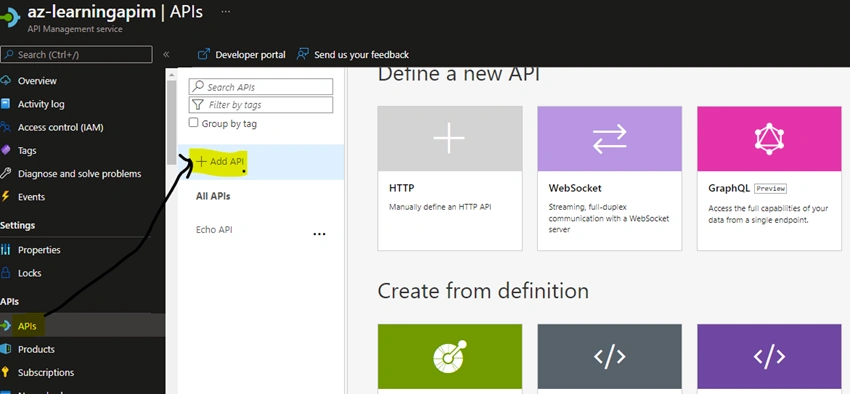850x394 pixels.
Task: Click the Diagnose wrench icon
Action: [x=5, y=173]
